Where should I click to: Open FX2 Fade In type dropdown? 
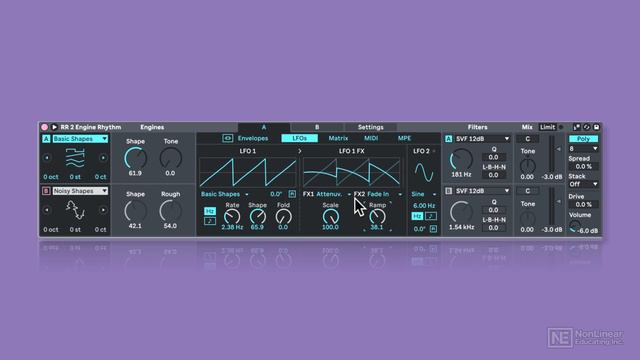(385, 194)
